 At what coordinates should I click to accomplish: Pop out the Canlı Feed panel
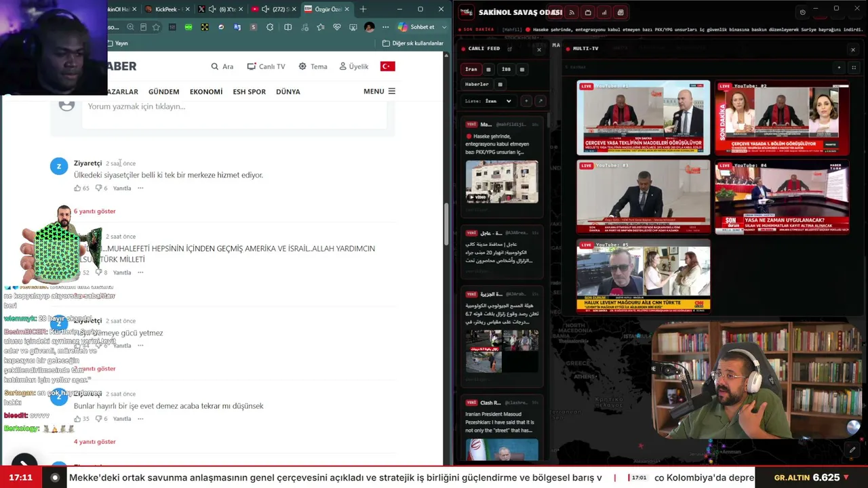pyautogui.click(x=509, y=49)
